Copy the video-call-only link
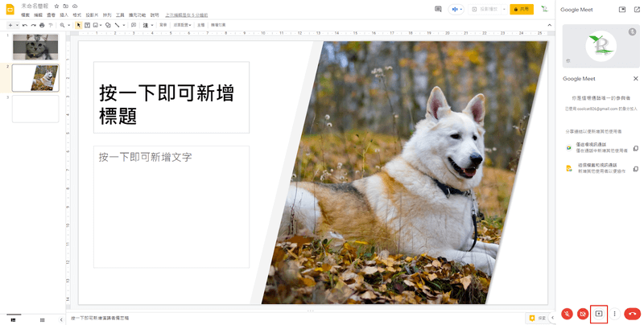Viewport: 644px width, 325px height. click(x=635, y=148)
